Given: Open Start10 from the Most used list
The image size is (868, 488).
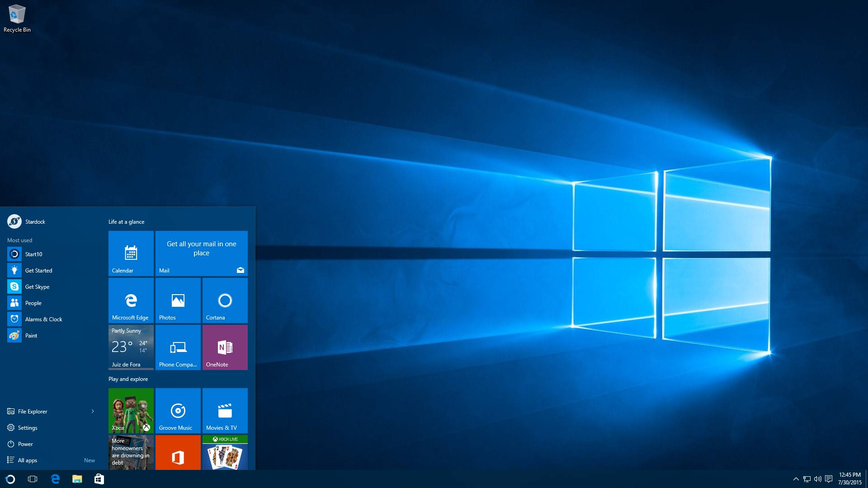Looking at the screenshot, I should tap(33, 254).
